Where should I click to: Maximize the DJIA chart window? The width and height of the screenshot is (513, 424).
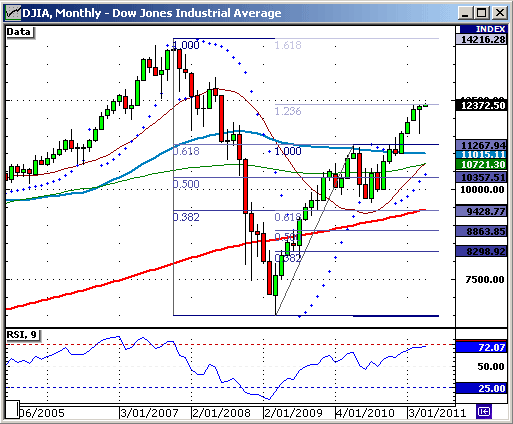(x=482, y=13)
